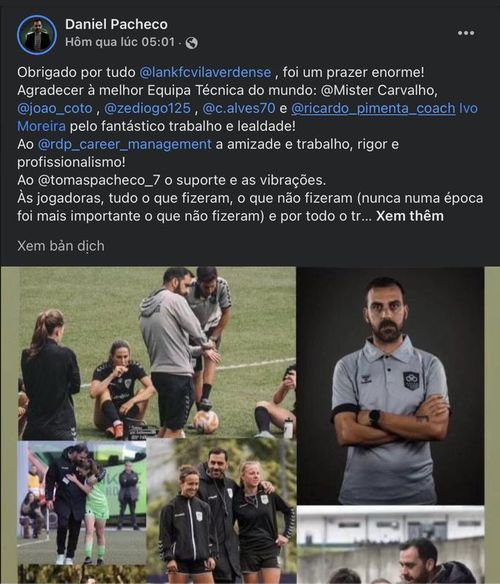
Task: Open @rdp_career_management mention link
Action: (x=124, y=144)
